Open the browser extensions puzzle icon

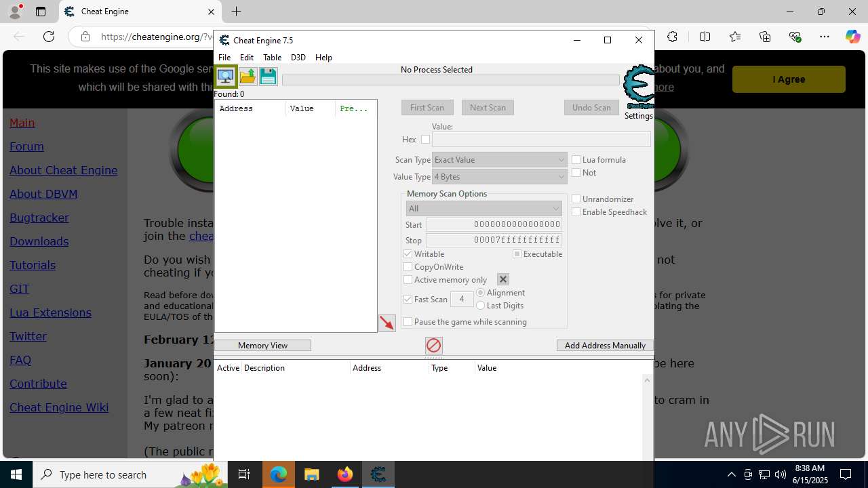[x=672, y=37]
